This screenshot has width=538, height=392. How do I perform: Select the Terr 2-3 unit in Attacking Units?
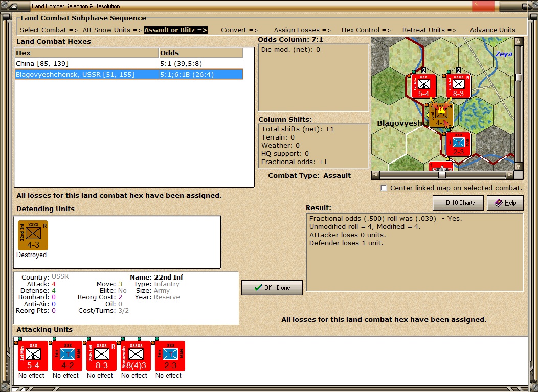tap(170, 356)
